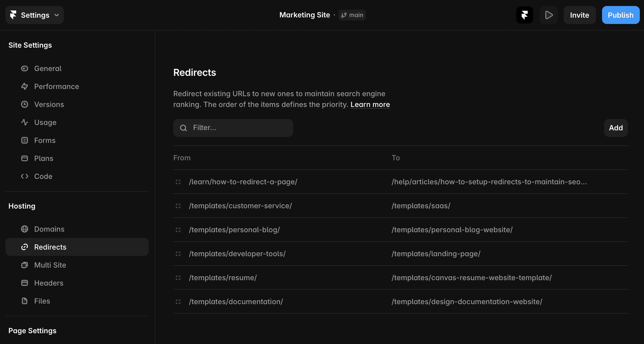Click the /templates/landing-page/ destination

tap(436, 254)
